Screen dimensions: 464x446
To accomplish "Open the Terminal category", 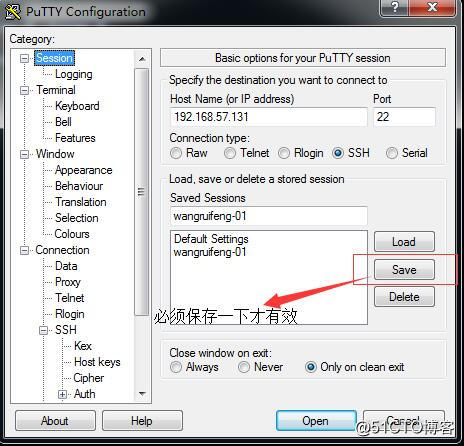I will pos(56,90).
